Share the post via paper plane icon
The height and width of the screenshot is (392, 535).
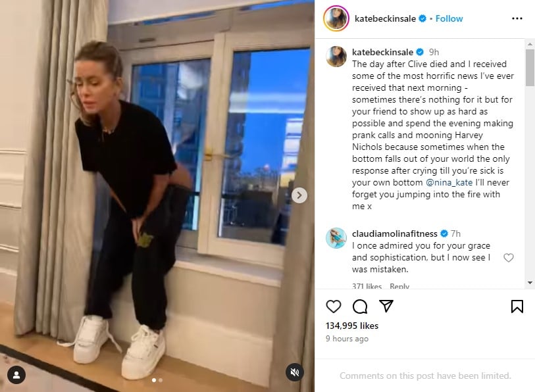pyautogui.click(x=386, y=306)
